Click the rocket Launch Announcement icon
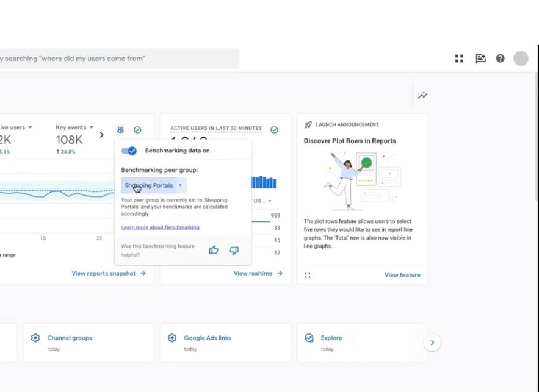The height and width of the screenshot is (392, 539). pyautogui.click(x=308, y=125)
